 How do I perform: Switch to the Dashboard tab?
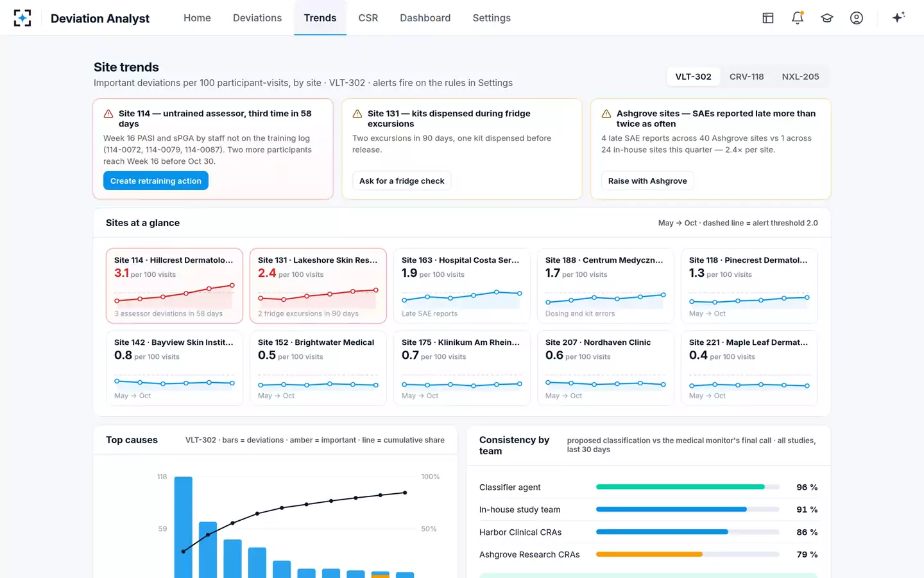point(425,18)
